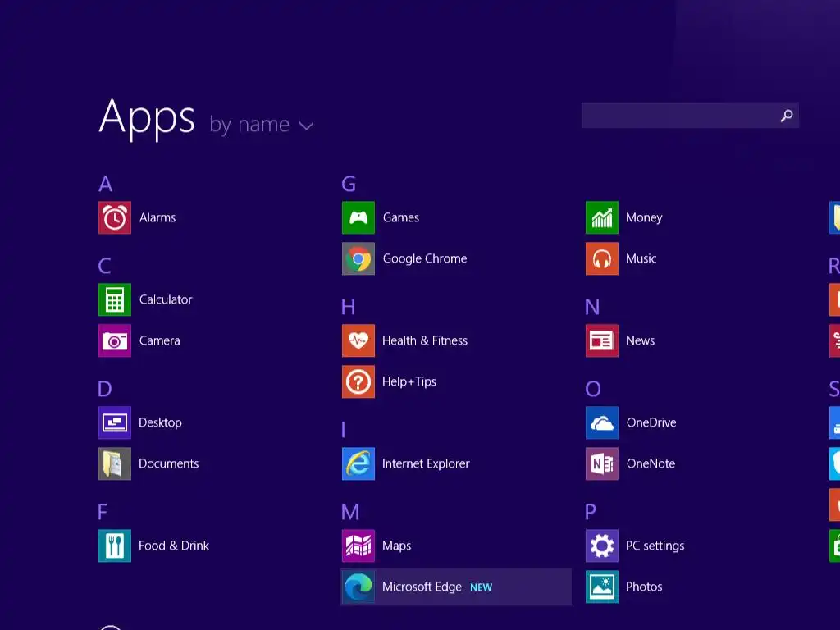Select the letter M group header
The image size is (840, 630).
tap(350, 512)
